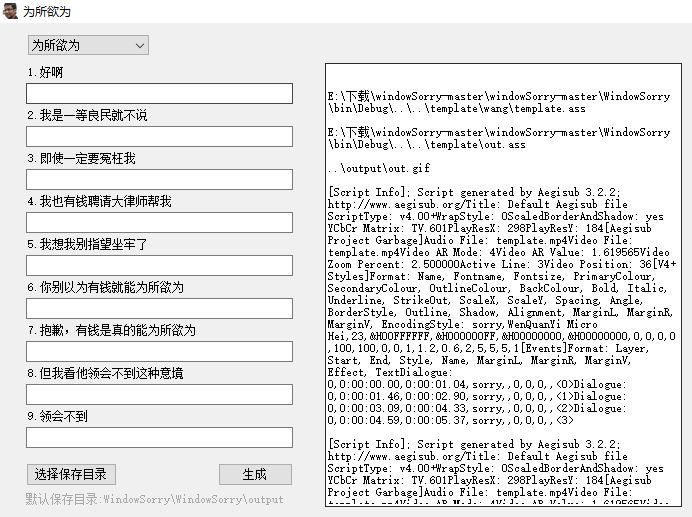Select the input field under 3.即使一定要冤枉我

(x=159, y=179)
